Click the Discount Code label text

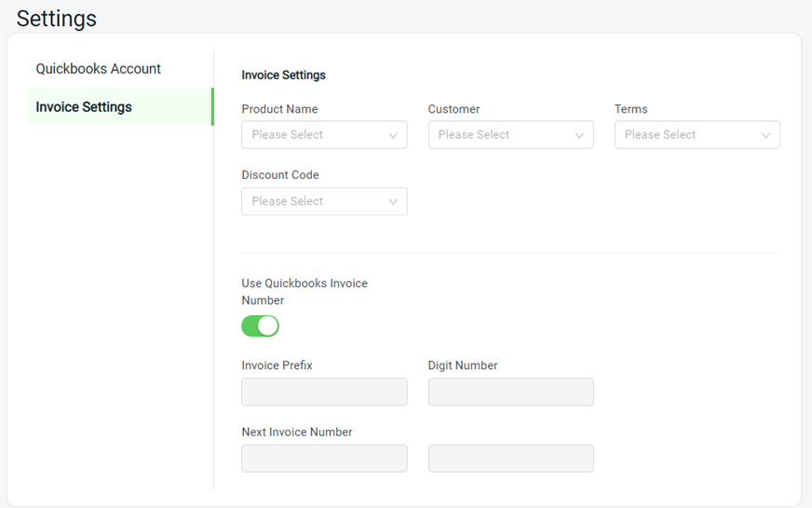tap(280, 175)
